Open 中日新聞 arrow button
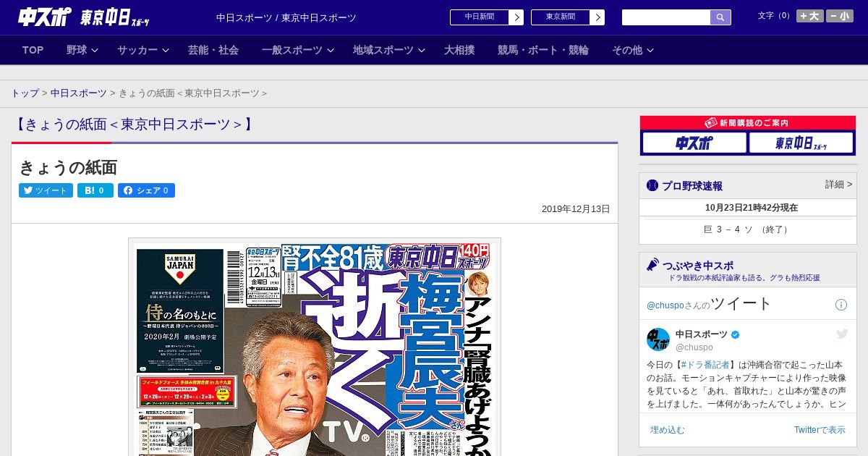Viewport: 868px width, 456px height. pyautogui.click(x=516, y=17)
